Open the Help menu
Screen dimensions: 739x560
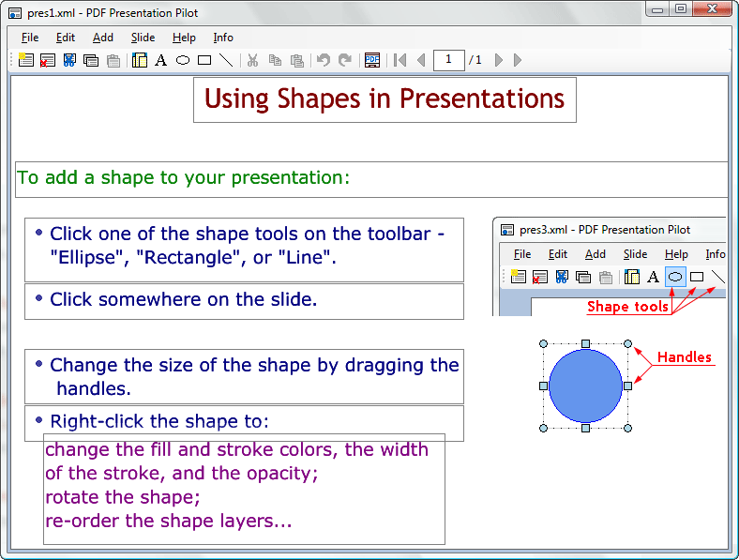click(x=184, y=38)
